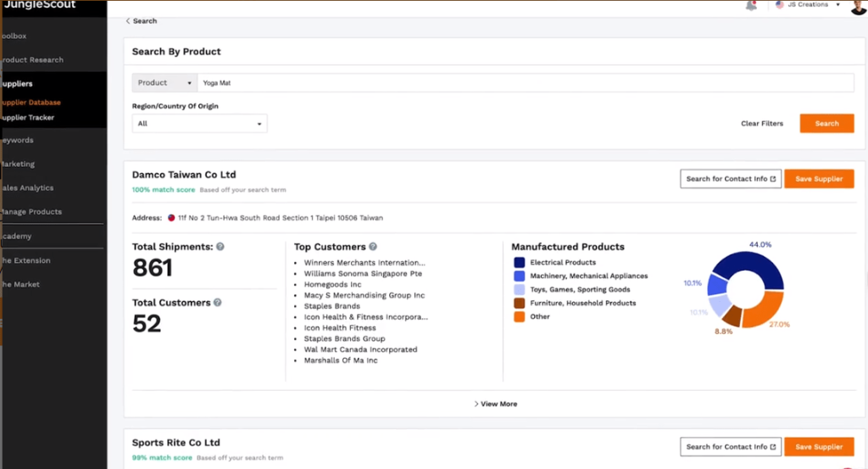Viewport: 868px width, 469px height.
Task: Click the brown 8.8% donut segment
Action: click(x=732, y=315)
